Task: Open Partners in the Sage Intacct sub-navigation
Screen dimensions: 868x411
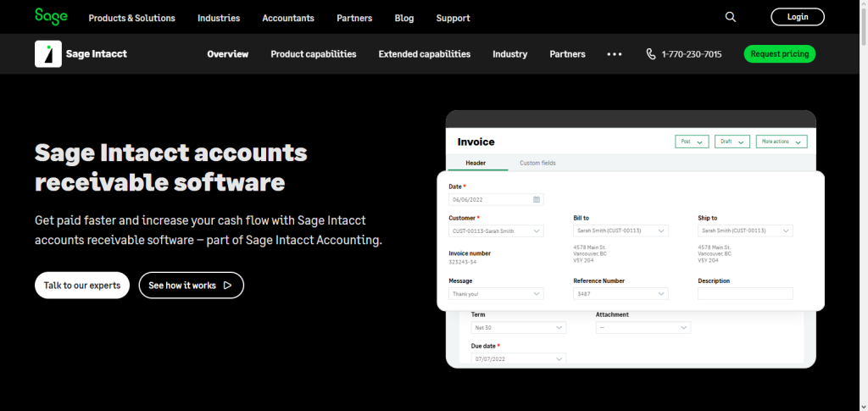Action: [x=567, y=54]
